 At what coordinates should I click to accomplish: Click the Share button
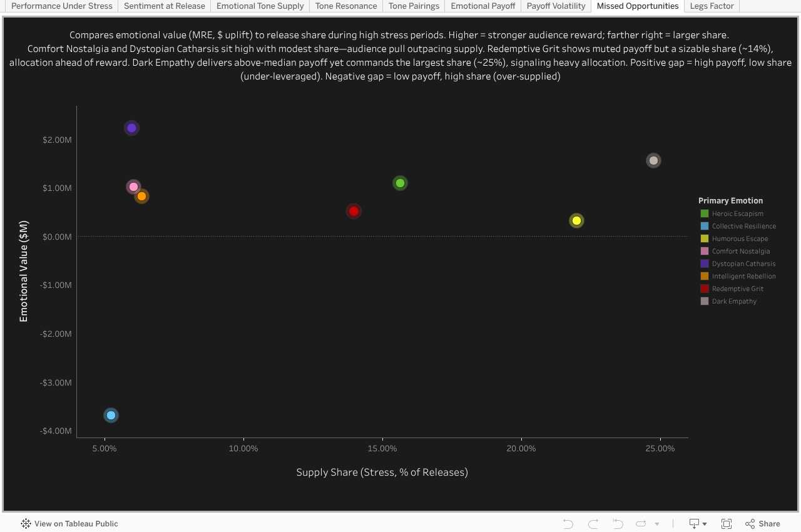coord(763,524)
